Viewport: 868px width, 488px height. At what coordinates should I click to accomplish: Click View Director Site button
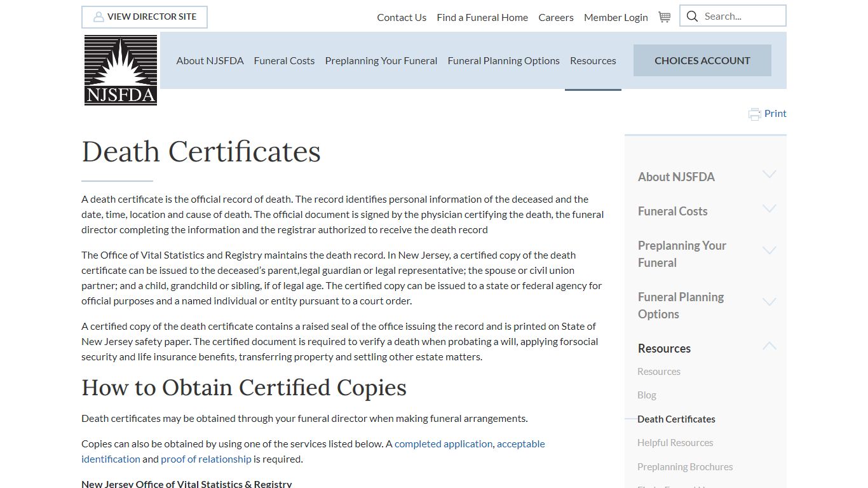(x=144, y=17)
